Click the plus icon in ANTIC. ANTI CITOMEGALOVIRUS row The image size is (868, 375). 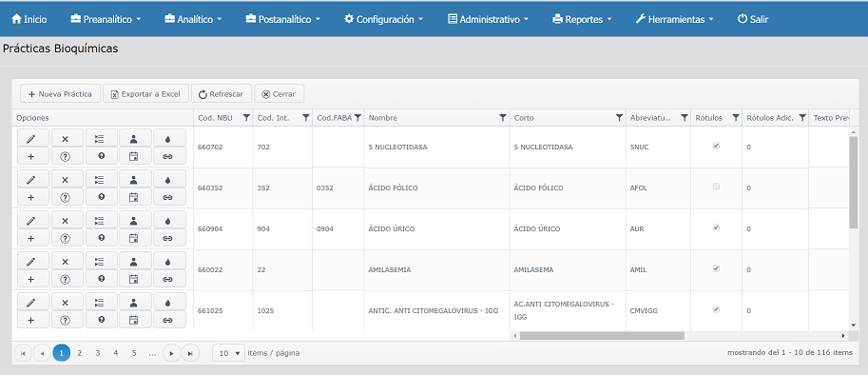click(31, 320)
